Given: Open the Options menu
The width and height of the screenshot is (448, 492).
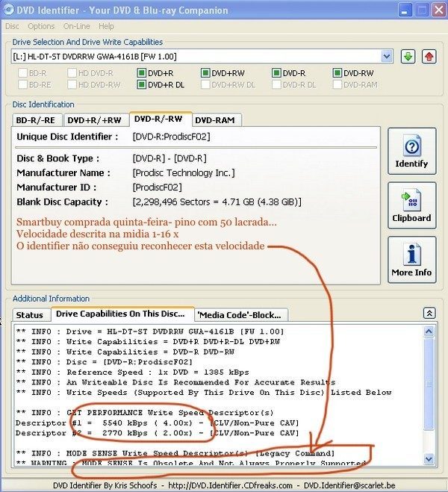Looking at the screenshot, I should point(41,26).
